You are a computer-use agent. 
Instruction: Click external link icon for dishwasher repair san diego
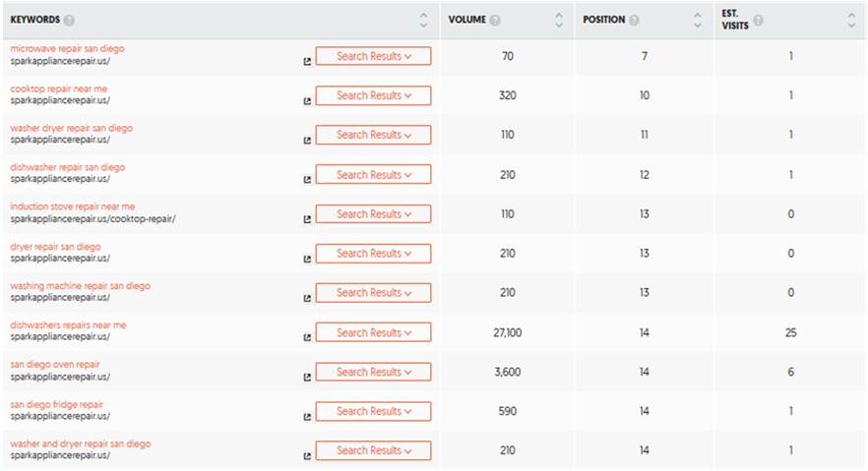click(307, 180)
